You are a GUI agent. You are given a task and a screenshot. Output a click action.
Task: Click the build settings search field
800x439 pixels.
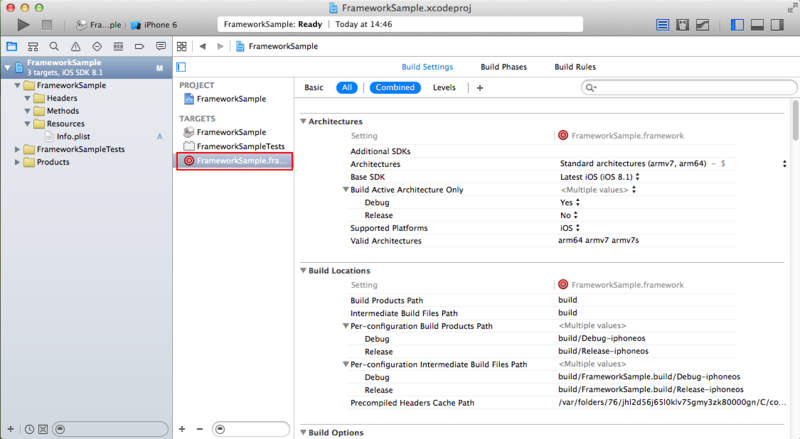pos(689,88)
